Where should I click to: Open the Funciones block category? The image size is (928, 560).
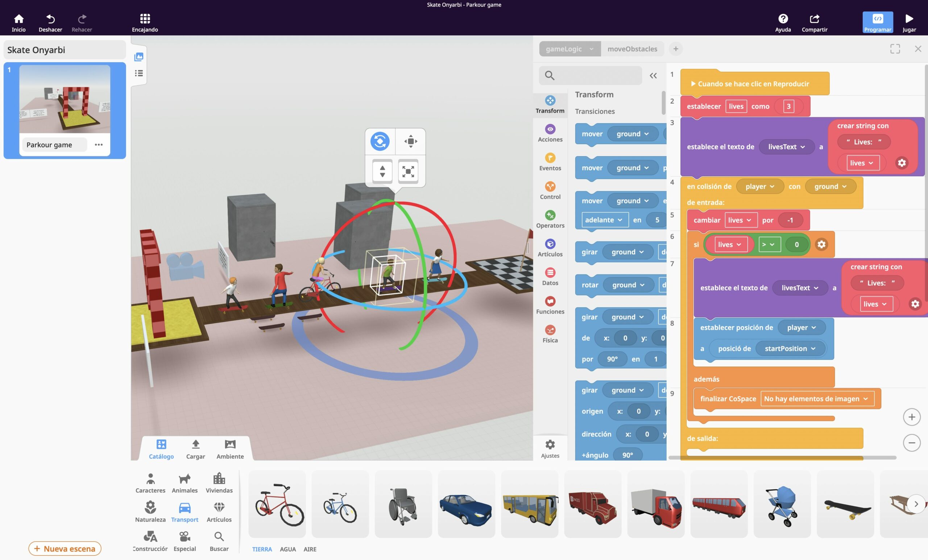[550, 305]
